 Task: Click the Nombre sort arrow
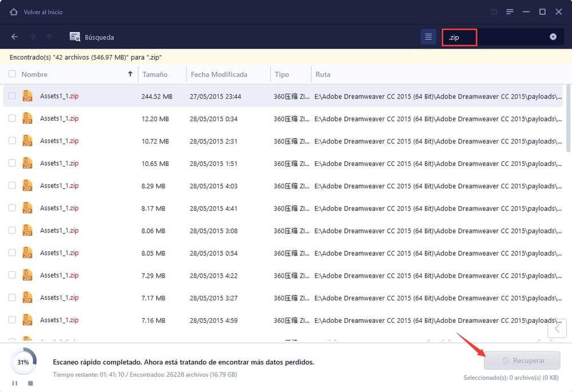130,74
